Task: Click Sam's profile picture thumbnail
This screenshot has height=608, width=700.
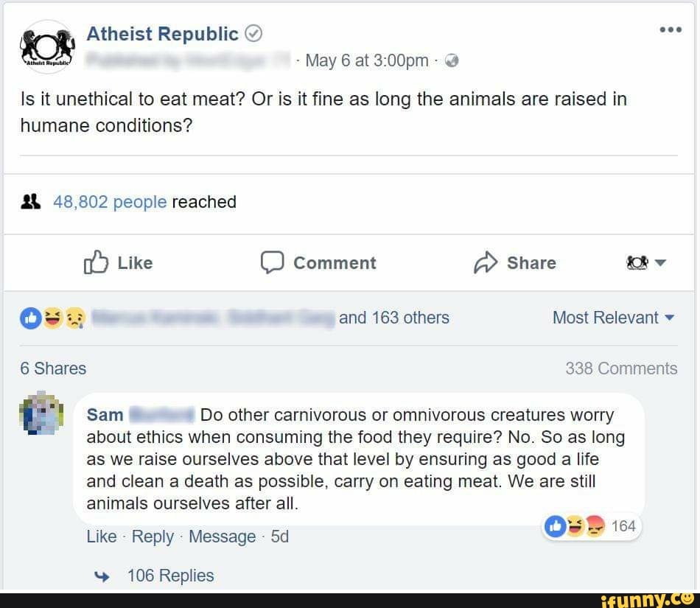Action: [43, 413]
